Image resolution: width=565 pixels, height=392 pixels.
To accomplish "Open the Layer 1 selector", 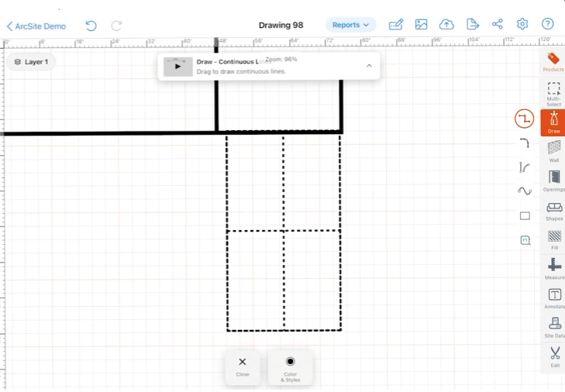I will tap(31, 62).
